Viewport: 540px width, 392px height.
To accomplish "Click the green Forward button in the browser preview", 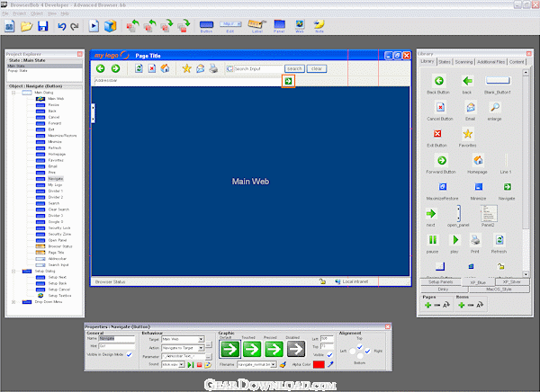I will pyautogui.click(x=115, y=68).
